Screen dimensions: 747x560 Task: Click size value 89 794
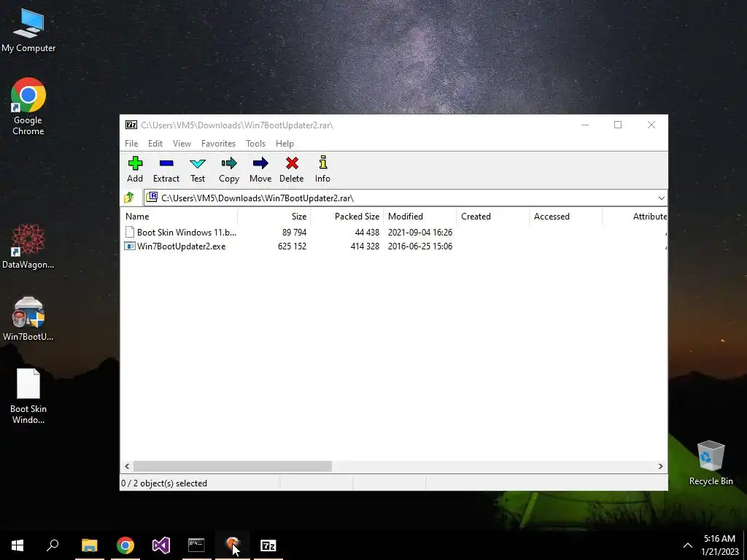pyautogui.click(x=294, y=233)
